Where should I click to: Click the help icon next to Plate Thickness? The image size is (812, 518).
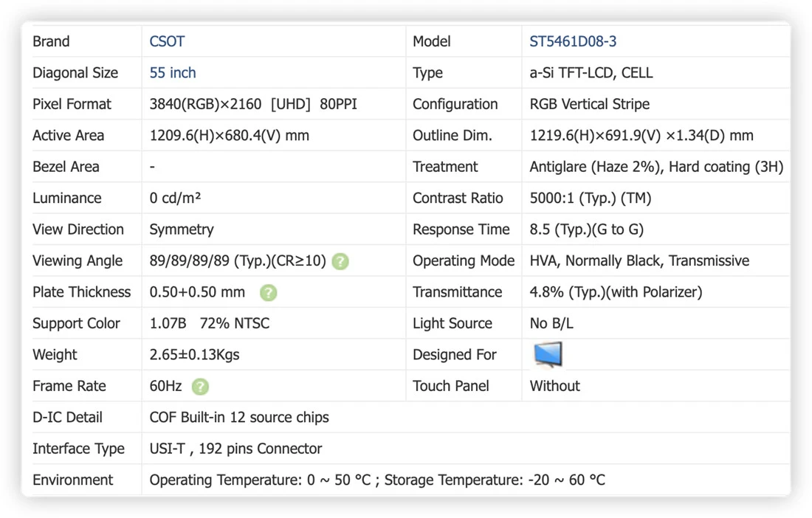(x=268, y=293)
